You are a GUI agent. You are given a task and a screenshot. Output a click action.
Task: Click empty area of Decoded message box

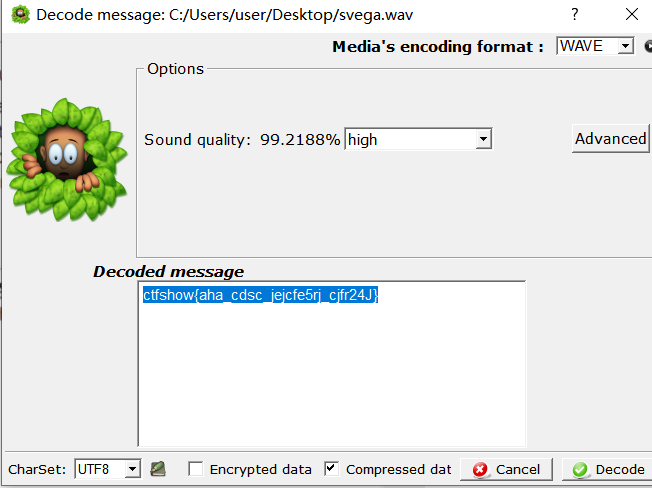coord(331,374)
